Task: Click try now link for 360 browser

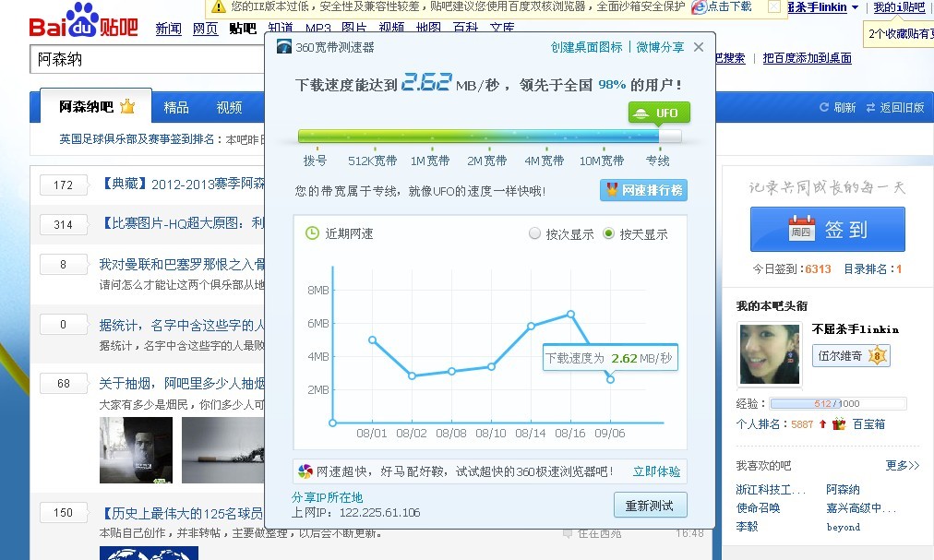Action: point(656,471)
